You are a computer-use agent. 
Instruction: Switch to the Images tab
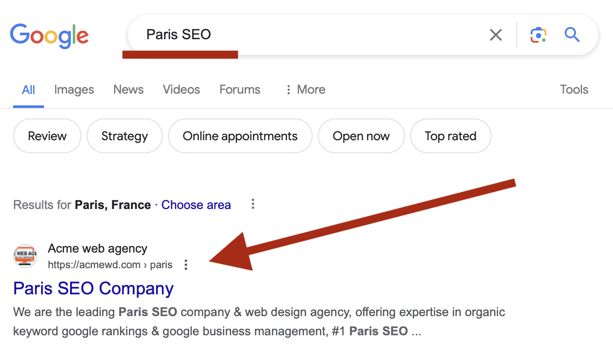click(x=74, y=90)
